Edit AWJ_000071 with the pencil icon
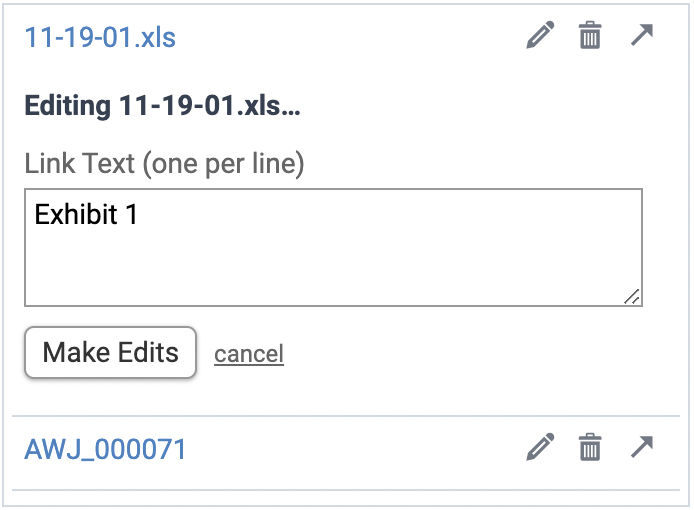Image resolution: width=694 pixels, height=510 pixels. (x=540, y=448)
